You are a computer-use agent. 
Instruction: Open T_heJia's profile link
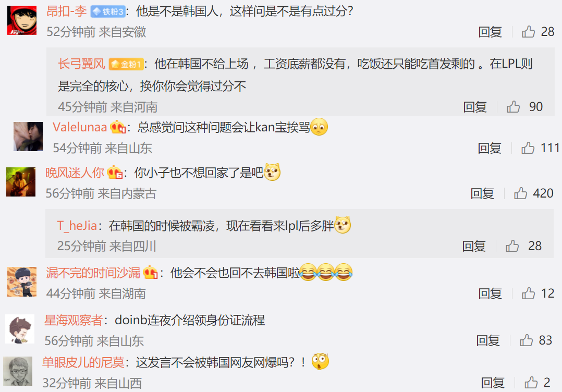[x=77, y=226]
